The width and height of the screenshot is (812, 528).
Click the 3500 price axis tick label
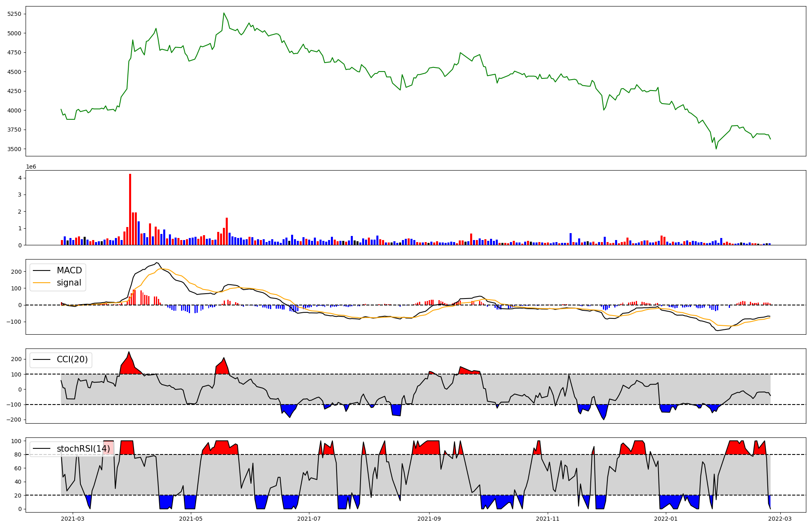tap(15, 149)
